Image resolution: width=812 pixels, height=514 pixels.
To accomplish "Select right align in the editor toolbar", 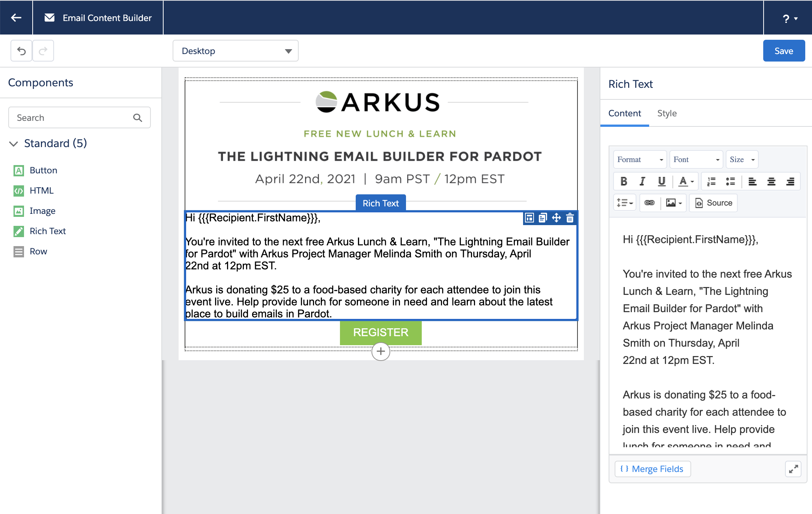I will (791, 181).
